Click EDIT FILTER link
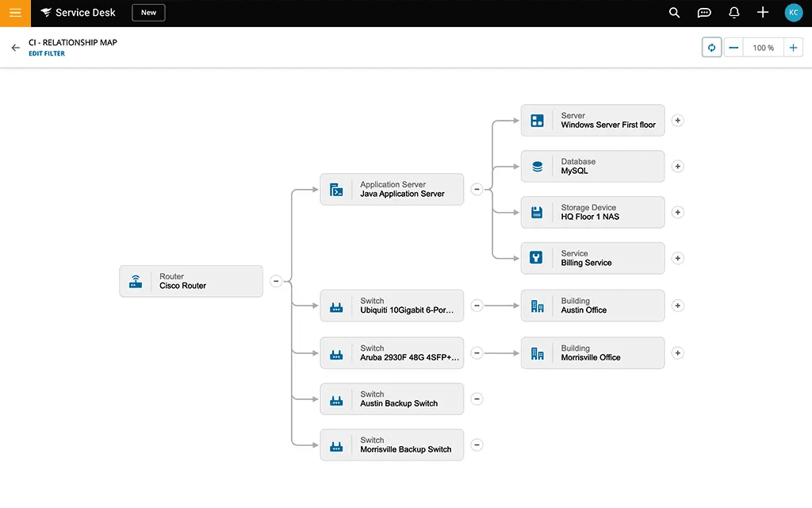This screenshot has height=508, width=812. tap(47, 53)
